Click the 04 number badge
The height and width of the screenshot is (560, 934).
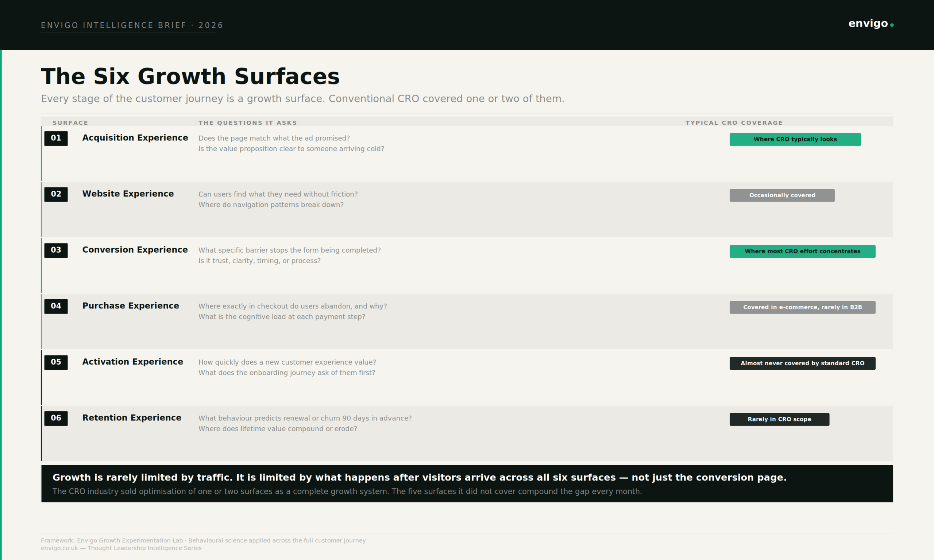[x=56, y=306]
